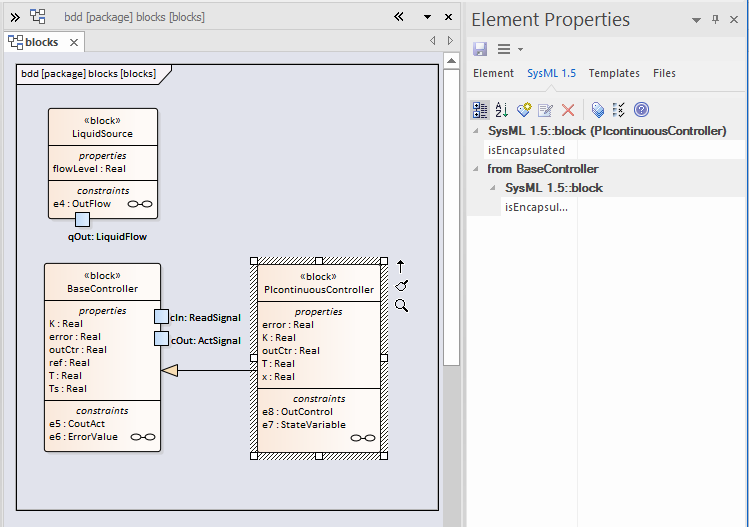Click the isEncapsulated value field
749x527 pixels.
click(x=660, y=150)
